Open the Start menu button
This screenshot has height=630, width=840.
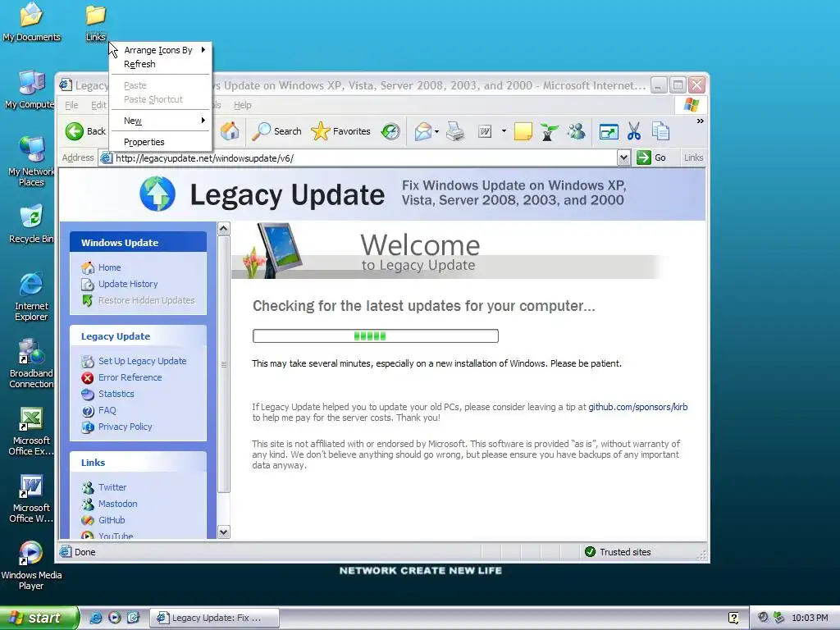[x=39, y=618]
